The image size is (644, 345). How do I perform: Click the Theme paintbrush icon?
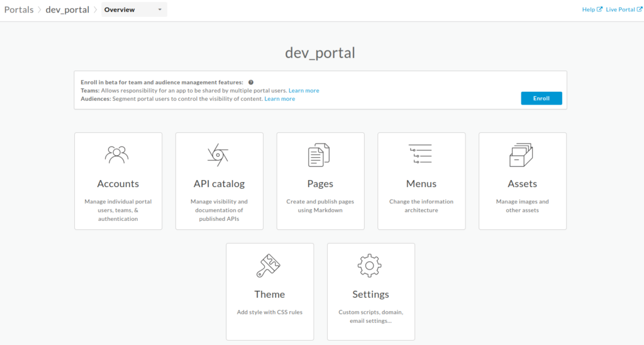pos(269,266)
